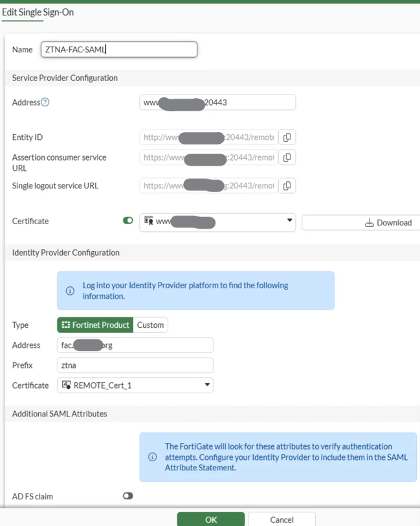Disable the Service Provider Certificate toggle
This screenshot has width=420, height=526.
click(x=127, y=220)
